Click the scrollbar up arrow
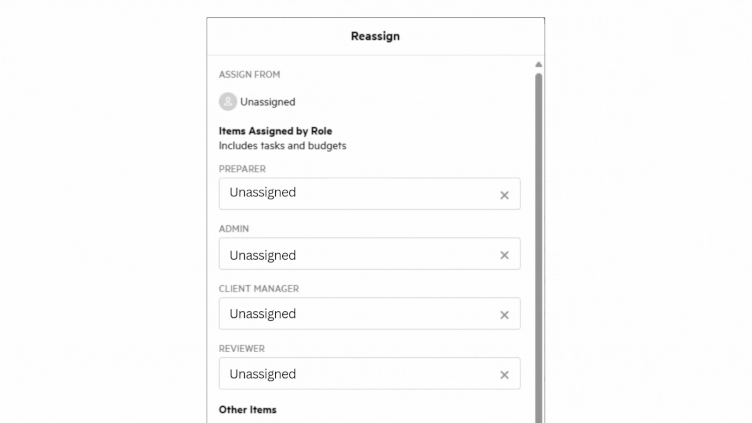 point(539,65)
